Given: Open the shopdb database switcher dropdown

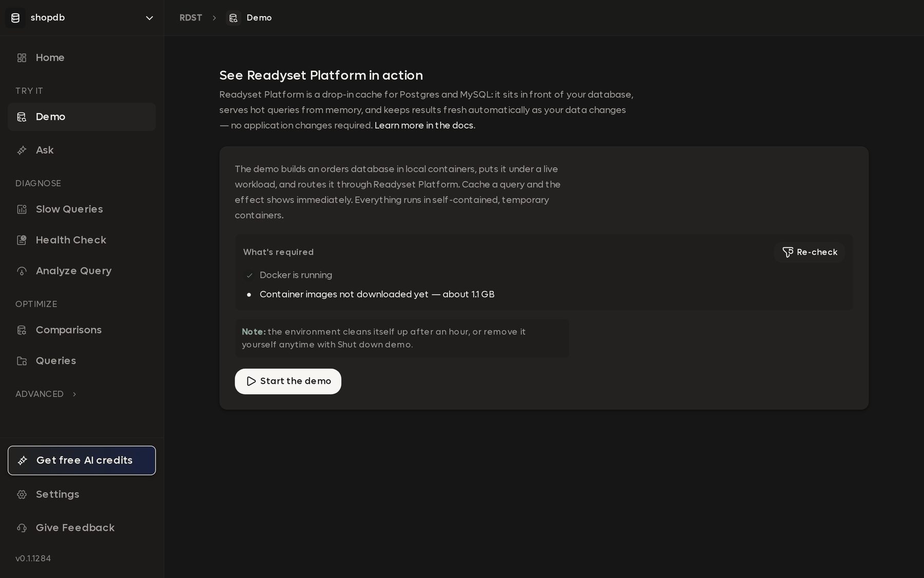Looking at the screenshot, I should point(82,18).
